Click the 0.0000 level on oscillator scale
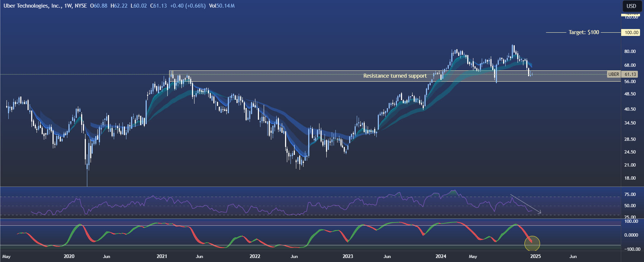Viewport: 644px width, 262px height. click(x=631, y=235)
